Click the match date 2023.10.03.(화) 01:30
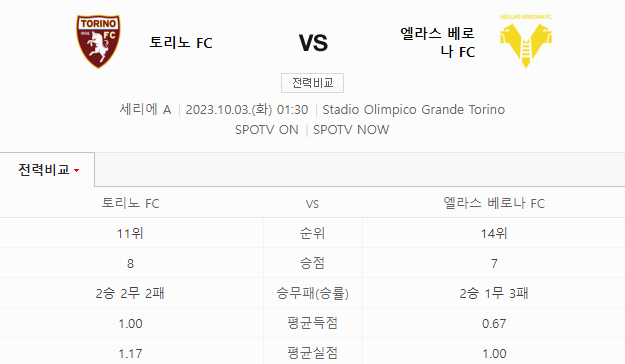 pyautogui.click(x=247, y=109)
